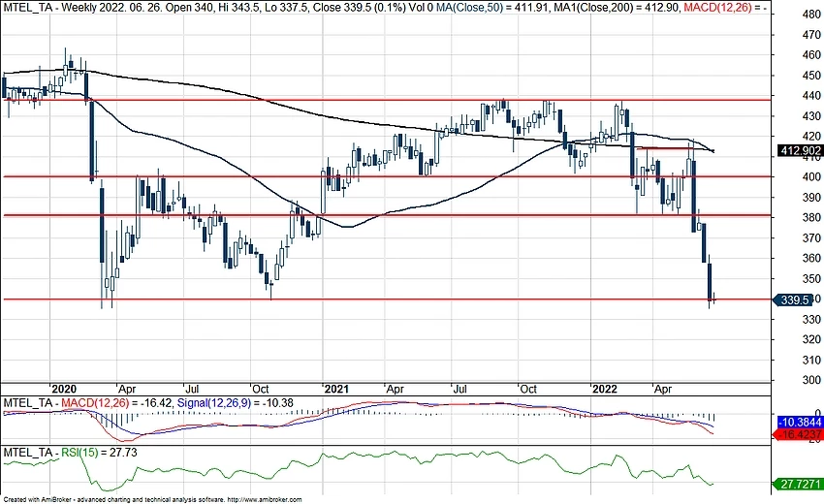Click the latest weekly candle near 340 support
The image size is (824, 504).
pyautogui.click(x=713, y=299)
